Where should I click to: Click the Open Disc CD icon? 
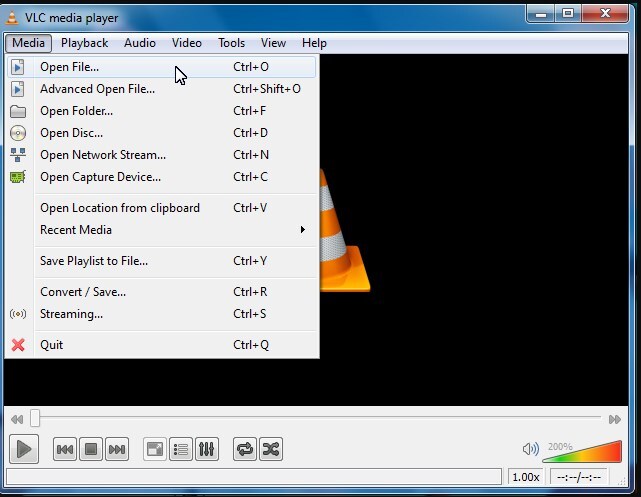click(x=18, y=133)
